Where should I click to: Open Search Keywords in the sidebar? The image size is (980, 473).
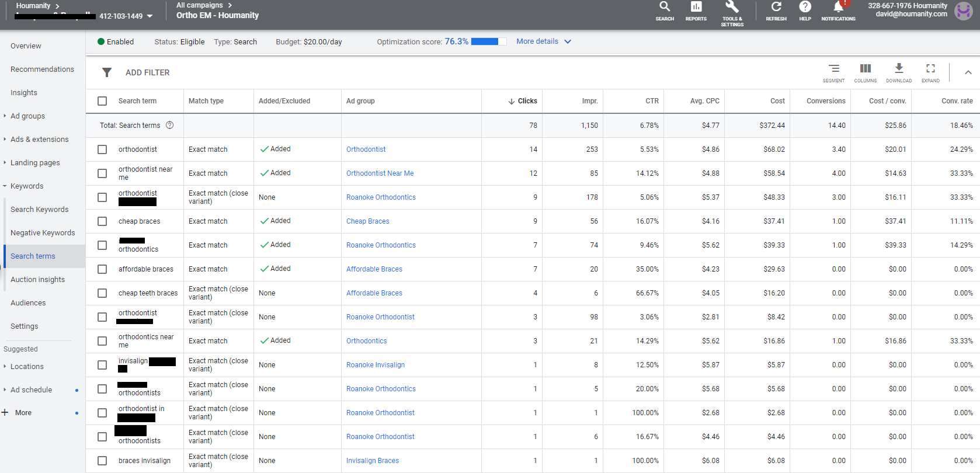click(40, 209)
